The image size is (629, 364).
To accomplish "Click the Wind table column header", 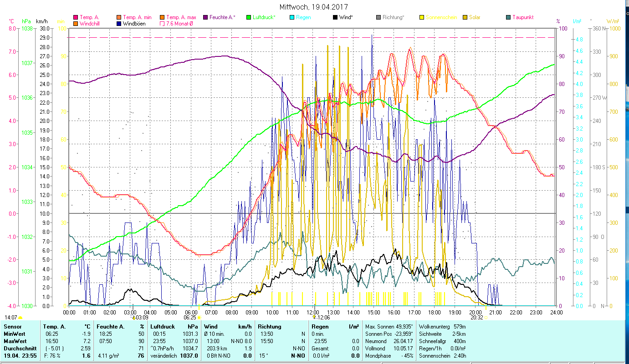I will pos(211,327).
